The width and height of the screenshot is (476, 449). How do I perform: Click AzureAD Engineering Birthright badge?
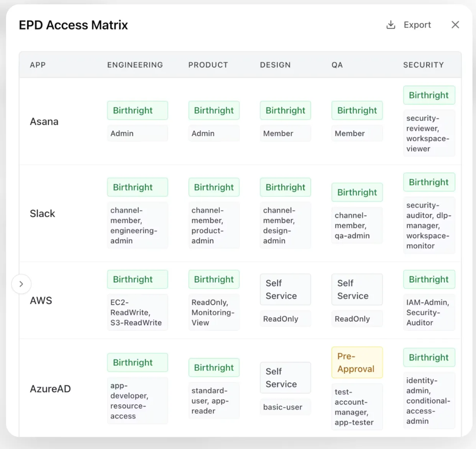tap(138, 362)
